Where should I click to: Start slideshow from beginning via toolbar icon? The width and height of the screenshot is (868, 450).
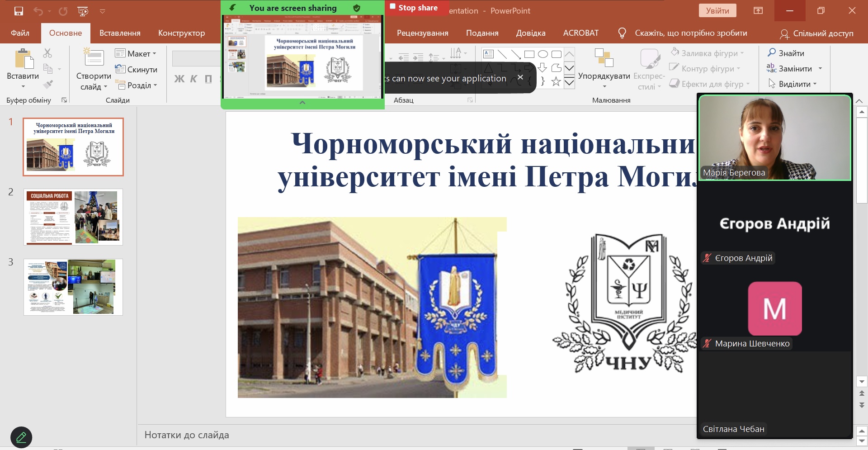pos(83,11)
